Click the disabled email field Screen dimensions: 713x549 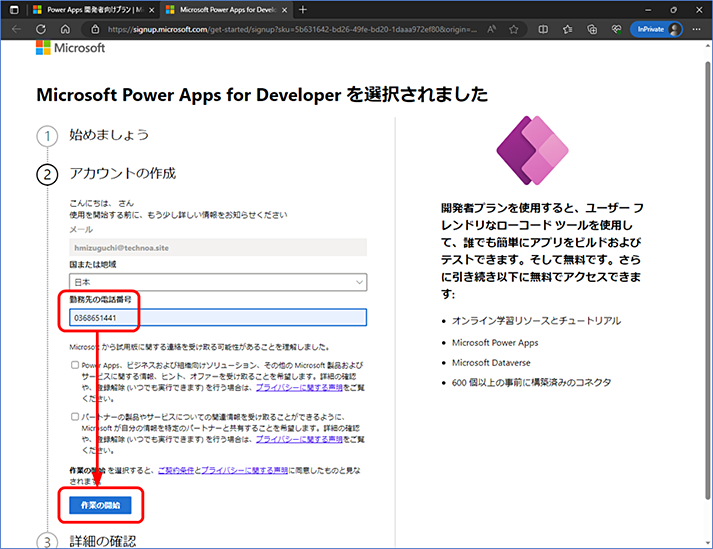point(218,247)
